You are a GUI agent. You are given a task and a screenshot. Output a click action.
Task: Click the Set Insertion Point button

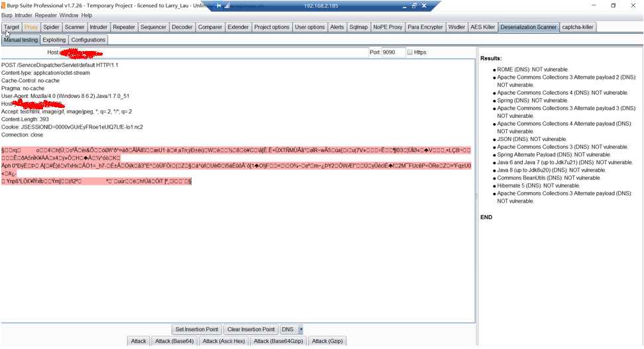(x=197, y=329)
